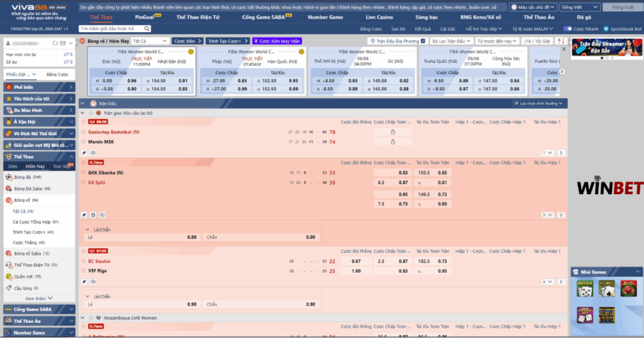Viewport: 644px width, 338px height.
Task: Open the Live Casino tab
Action: (379, 17)
